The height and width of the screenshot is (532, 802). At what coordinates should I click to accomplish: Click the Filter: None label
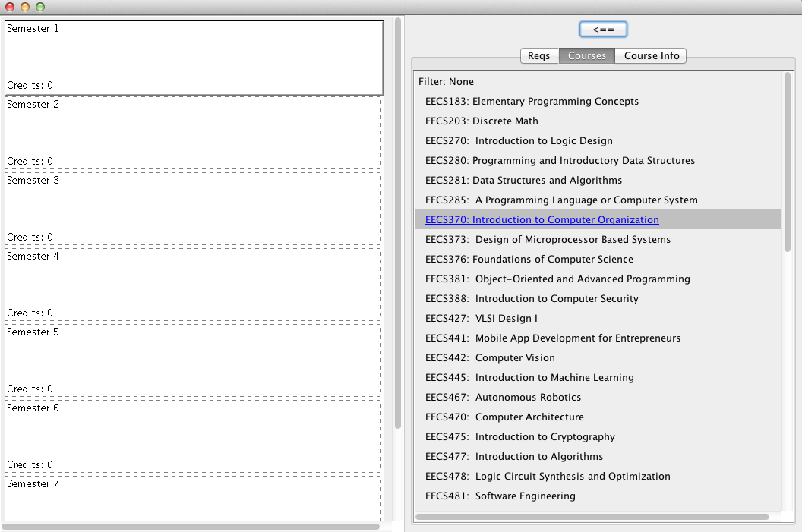click(446, 82)
